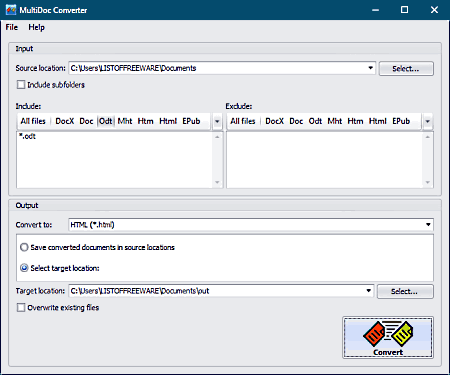
Task: Enable the Include subfolders checkbox
Action: coord(21,85)
